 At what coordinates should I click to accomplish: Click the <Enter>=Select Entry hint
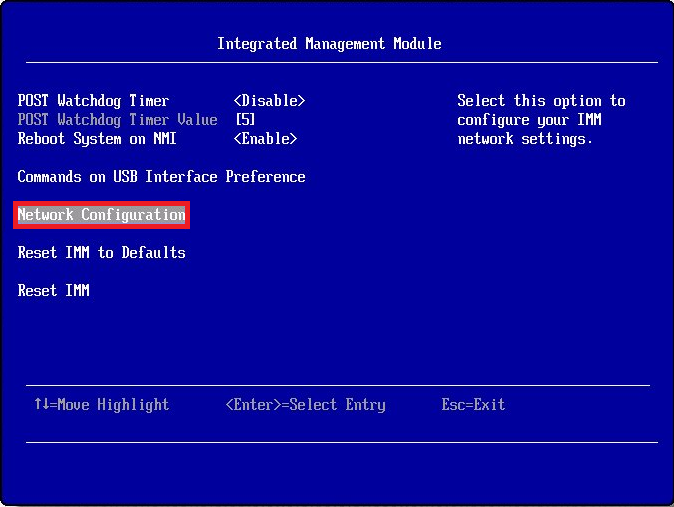[x=306, y=405]
